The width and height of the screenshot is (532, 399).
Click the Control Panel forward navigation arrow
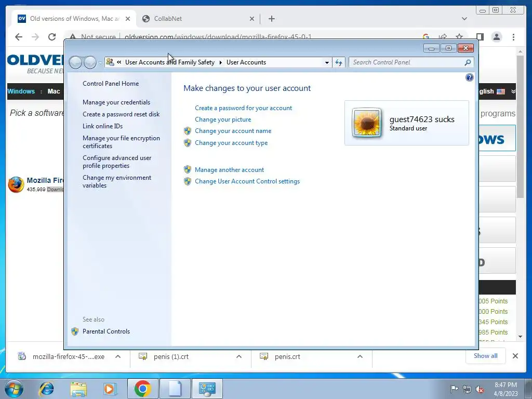click(90, 62)
